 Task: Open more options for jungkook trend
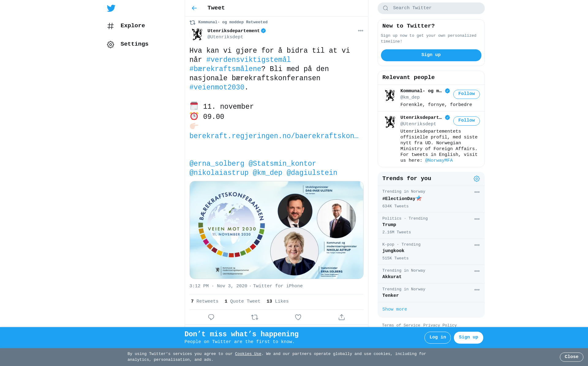point(477,245)
